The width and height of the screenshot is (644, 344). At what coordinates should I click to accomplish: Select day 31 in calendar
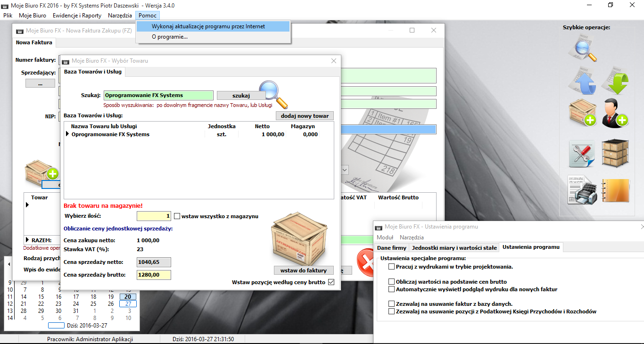coord(76,311)
